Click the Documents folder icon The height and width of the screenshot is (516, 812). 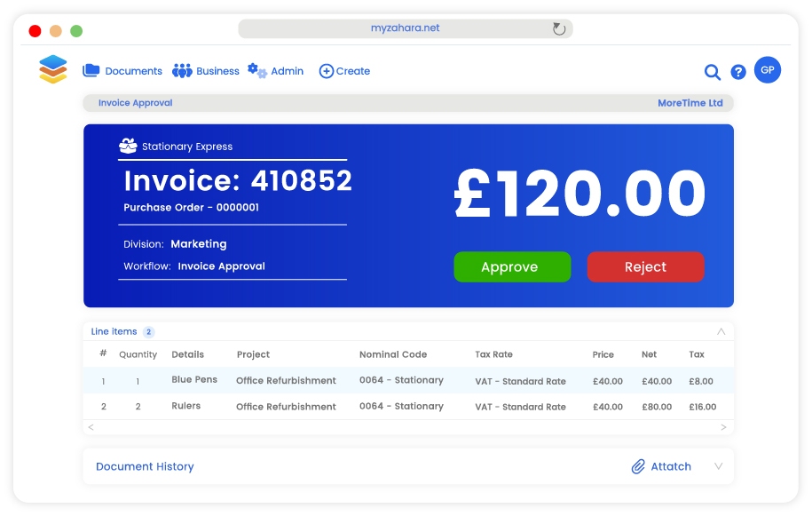click(91, 70)
